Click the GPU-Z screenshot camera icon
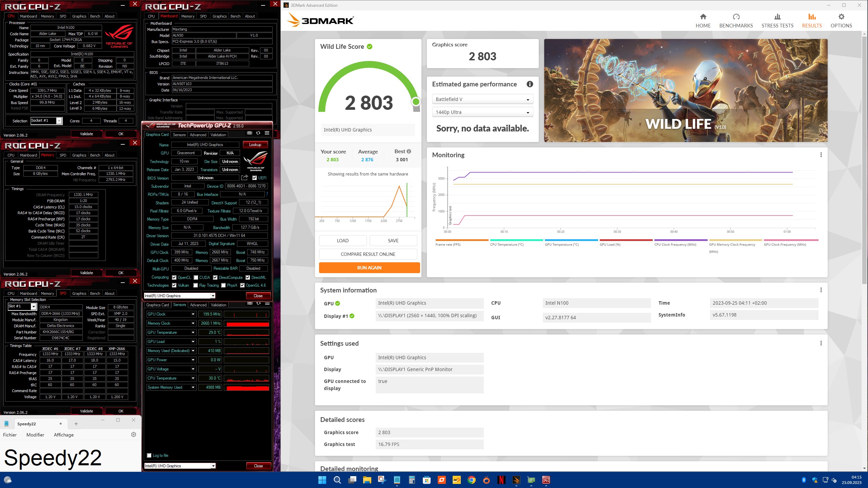This screenshot has width=868, height=488. point(249,133)
